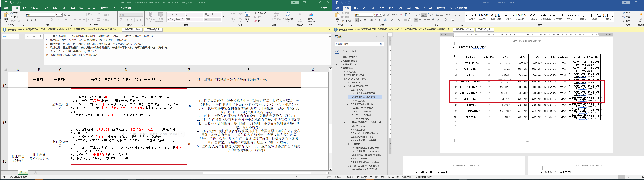Open the Excel 公式 ribbon tab
This screenshot has height=180, width=644.
47,8
